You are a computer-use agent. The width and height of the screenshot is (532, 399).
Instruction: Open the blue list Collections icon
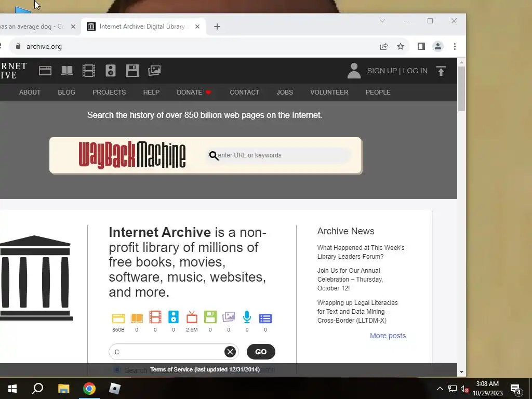pos(265,318)
